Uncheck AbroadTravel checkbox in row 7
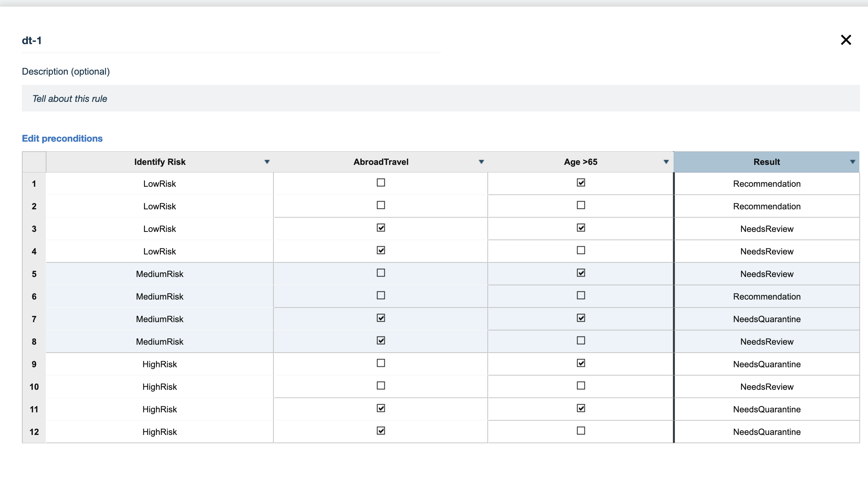 381,318
